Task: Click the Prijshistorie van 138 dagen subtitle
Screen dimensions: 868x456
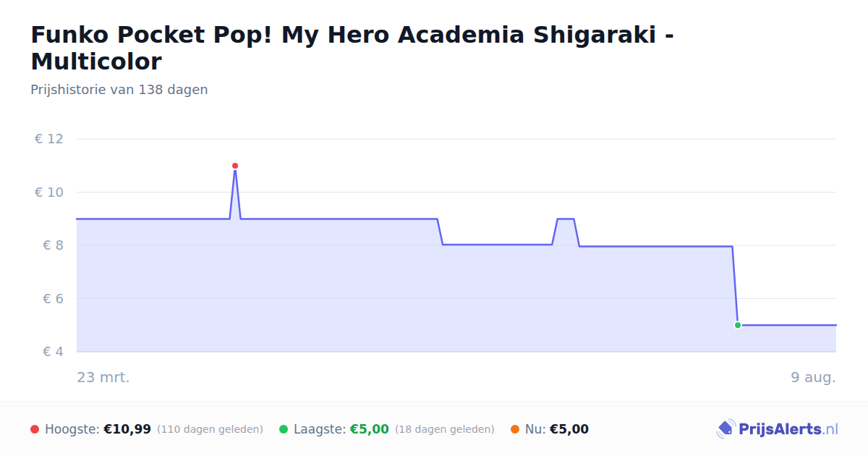Action: [119, 90]
